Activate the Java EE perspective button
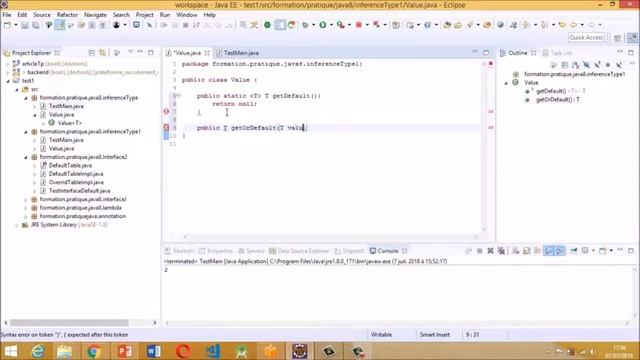The image size is (640, 360). tap(632, 38)
